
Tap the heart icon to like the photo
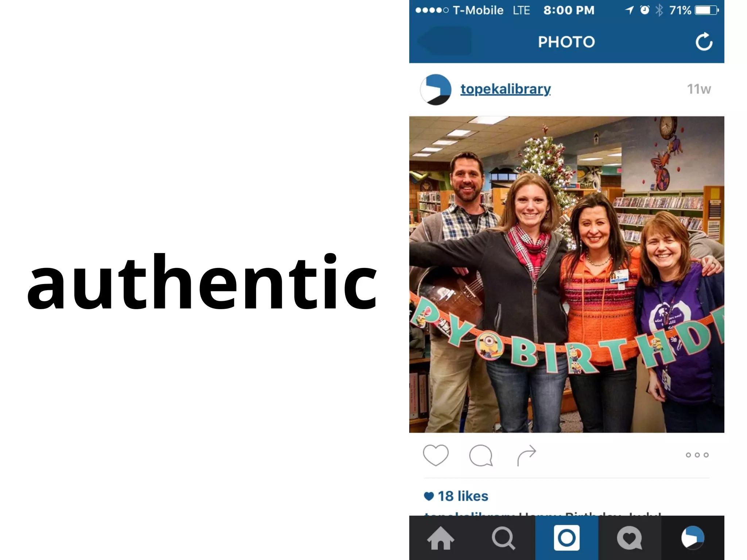(436, 455)
